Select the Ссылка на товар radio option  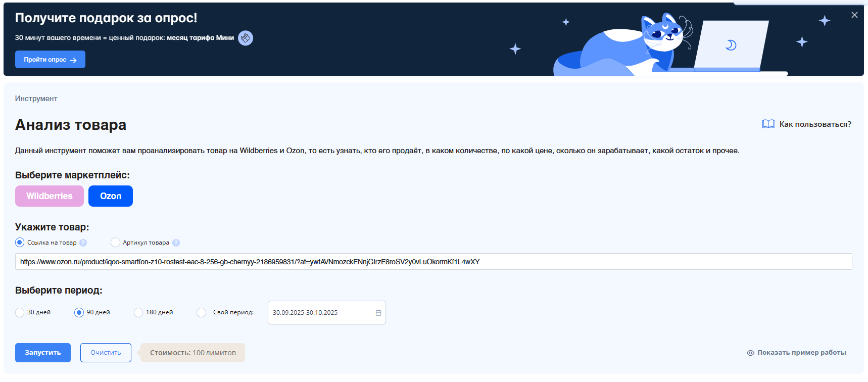pos(20,243)
